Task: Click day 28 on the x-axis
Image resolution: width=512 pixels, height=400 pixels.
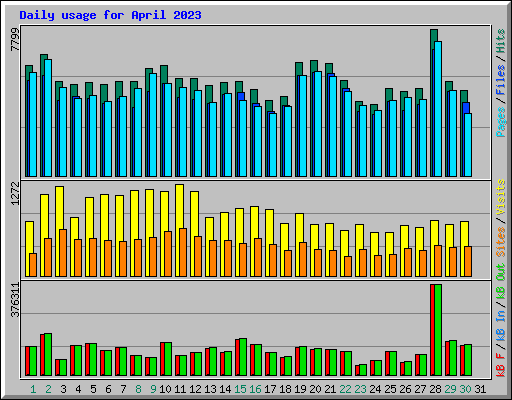Action: pos(435,389)
